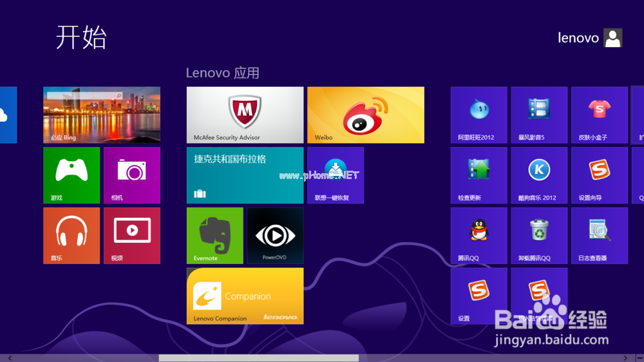
Task: Open the Lenovo Companion tile
Action: pyautogui.click(x=245, y=296)
